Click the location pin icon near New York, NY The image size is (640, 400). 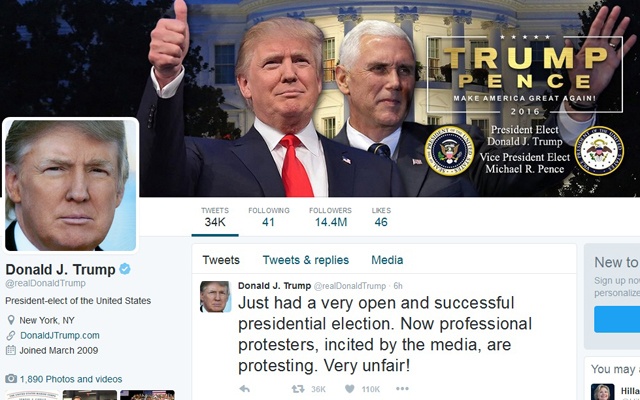pos(11,320)
